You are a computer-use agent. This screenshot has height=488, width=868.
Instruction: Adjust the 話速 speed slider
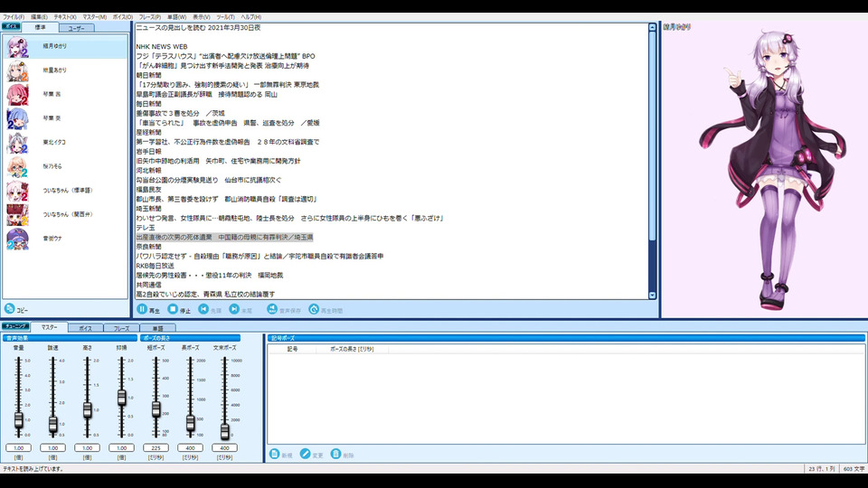coord(52,425)
